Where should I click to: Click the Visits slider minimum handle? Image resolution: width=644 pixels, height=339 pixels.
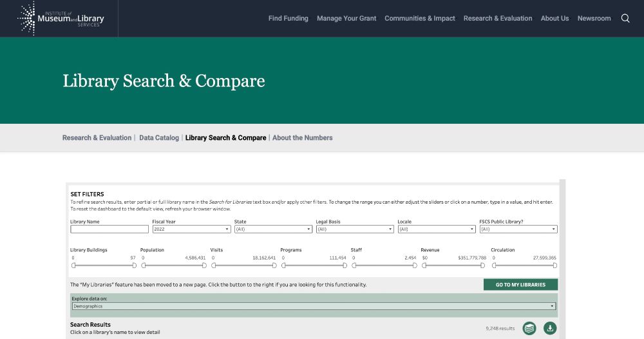(214, 266)
